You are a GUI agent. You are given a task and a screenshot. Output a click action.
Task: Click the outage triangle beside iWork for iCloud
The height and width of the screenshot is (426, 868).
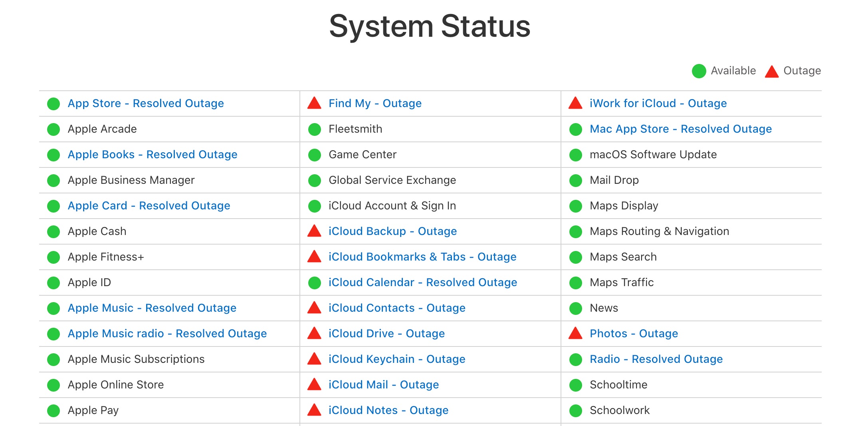[x=575, y=104]
